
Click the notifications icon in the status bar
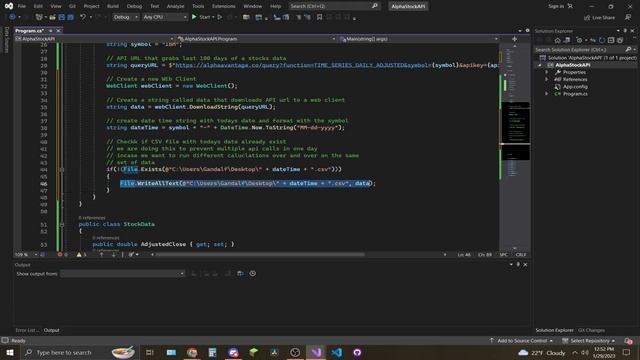628,340
